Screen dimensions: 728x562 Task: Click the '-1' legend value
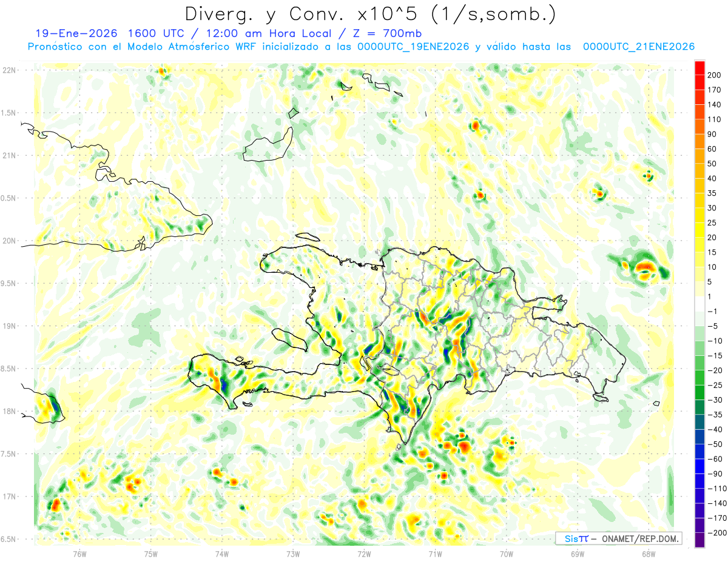tap(712, 311)
